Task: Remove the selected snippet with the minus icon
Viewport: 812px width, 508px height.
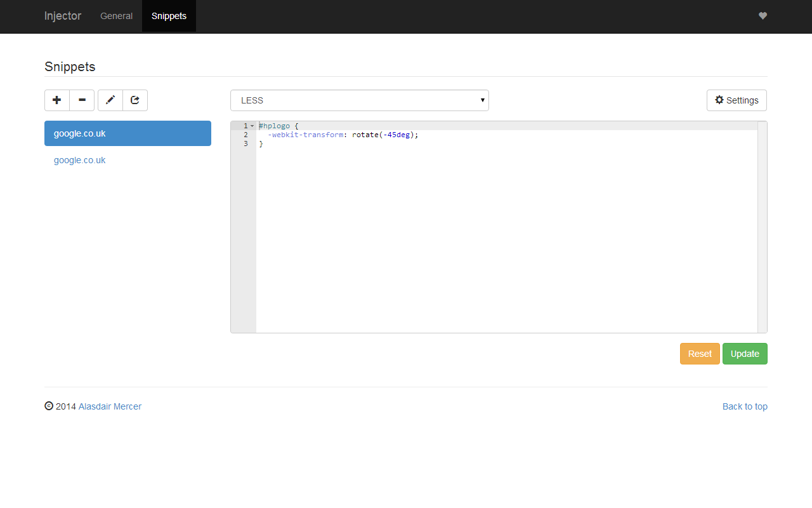Action: [82, 100]
